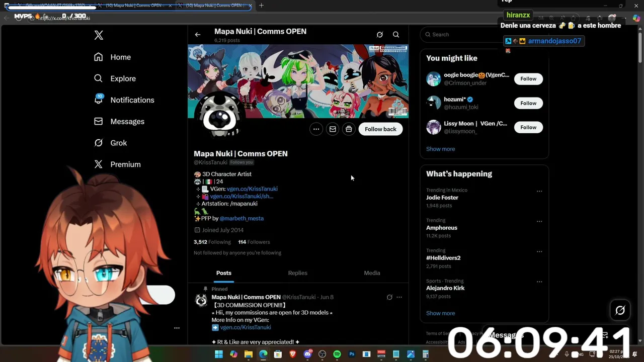This screenshot has width=644, height=362.
Task: Click the Grok icon on the pinned post
Action: tap(389, 297)
